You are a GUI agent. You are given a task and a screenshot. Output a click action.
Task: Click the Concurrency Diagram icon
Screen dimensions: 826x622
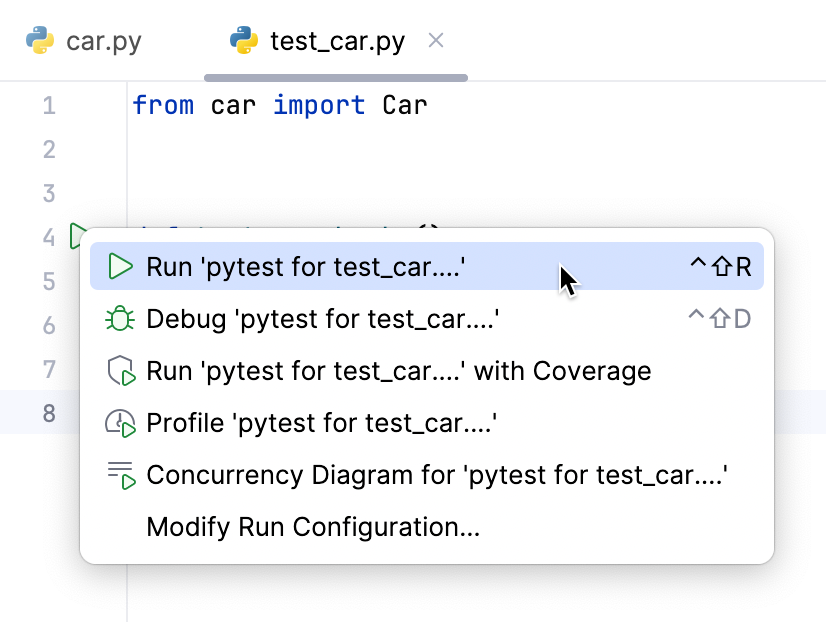point(120,474)
